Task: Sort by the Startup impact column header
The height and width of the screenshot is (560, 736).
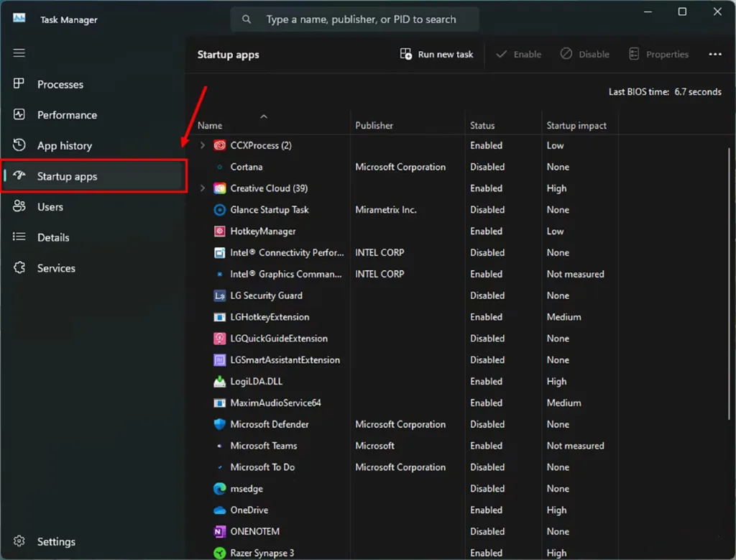Action: click(x=576, y=125)
